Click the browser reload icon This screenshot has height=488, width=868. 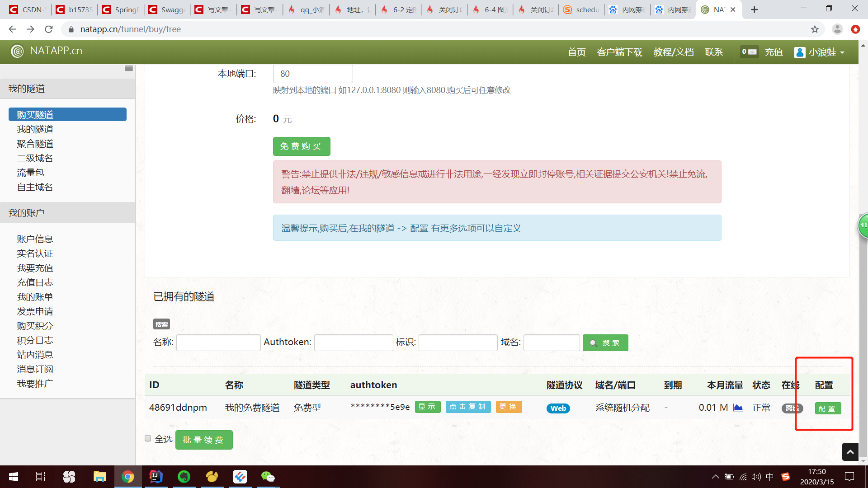pos(49,29)
